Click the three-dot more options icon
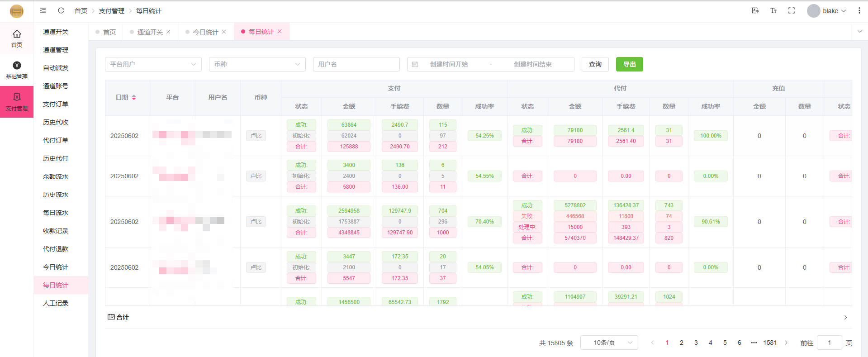This screenshot has width=868, height=357. 859,10
